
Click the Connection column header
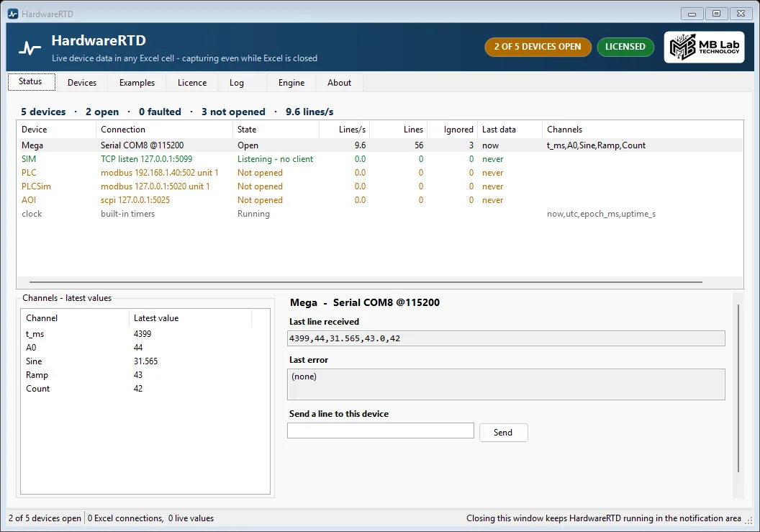point(164,130)
